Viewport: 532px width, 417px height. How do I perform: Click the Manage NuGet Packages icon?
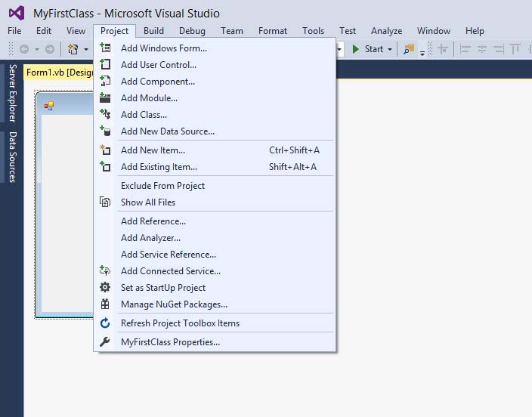(106, 304)
